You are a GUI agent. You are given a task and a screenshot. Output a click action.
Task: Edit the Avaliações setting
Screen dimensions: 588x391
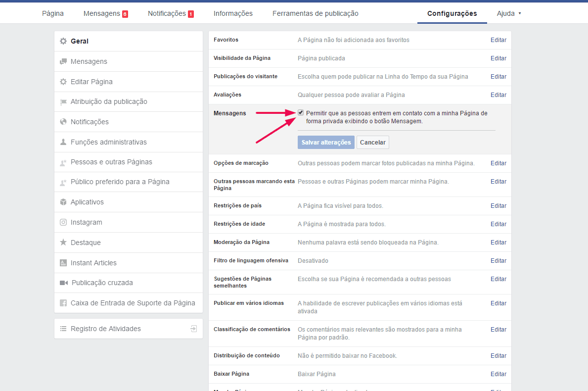pyautogui.click(x=498, y=95)
